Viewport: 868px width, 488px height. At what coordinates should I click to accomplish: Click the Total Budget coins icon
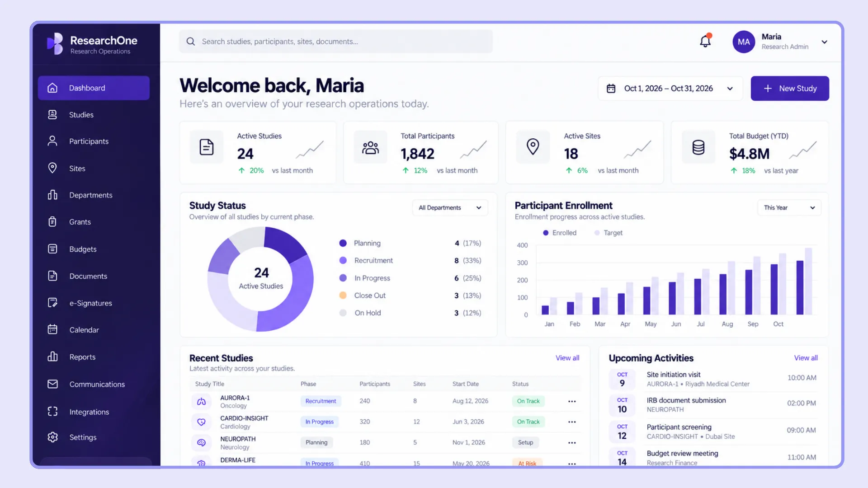coord(698,147)
